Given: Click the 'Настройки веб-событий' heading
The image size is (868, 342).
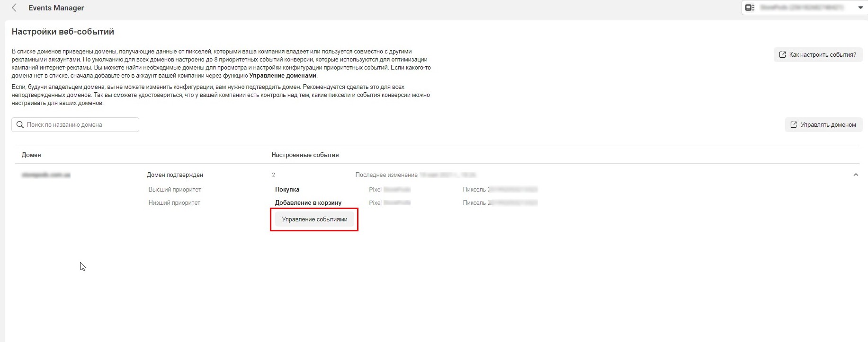Looking at the screenshot, I should [63, 32].
